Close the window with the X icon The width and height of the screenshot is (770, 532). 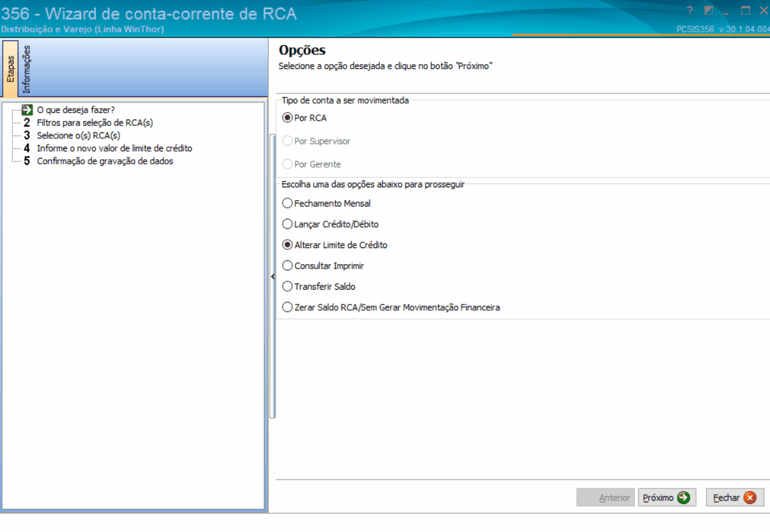click(763, 11)
